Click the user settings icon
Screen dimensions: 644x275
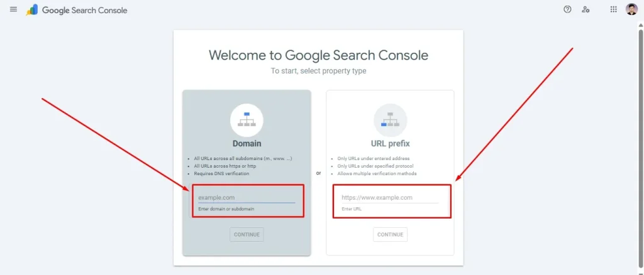click(586, 9)
